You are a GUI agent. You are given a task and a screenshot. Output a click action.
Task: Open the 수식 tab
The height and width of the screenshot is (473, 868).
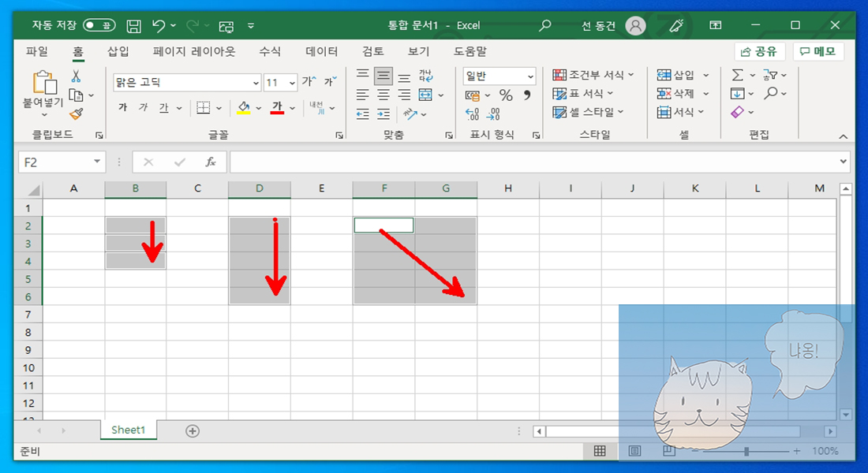coord(270,51)
